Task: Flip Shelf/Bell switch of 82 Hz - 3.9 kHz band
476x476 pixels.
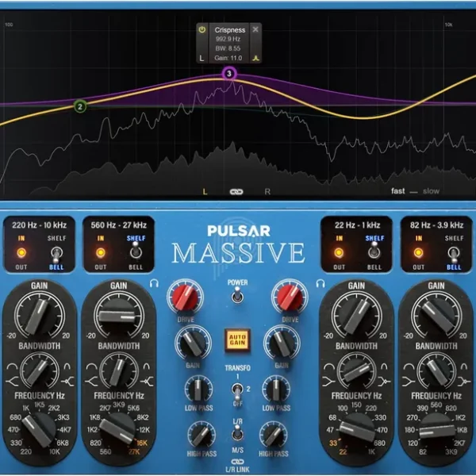Action: click(454, 254)
